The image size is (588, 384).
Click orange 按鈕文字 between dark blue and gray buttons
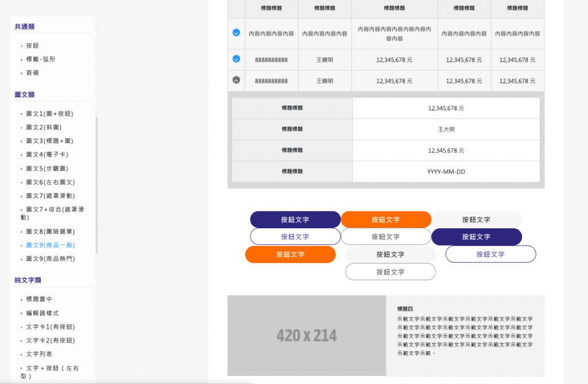pos(386,220)
